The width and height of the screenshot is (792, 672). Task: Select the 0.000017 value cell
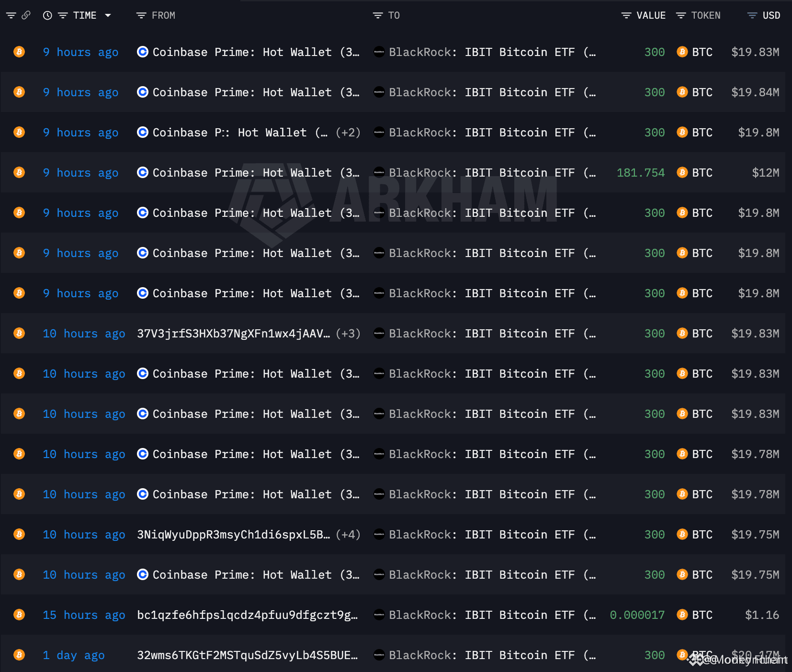point(637,615)
